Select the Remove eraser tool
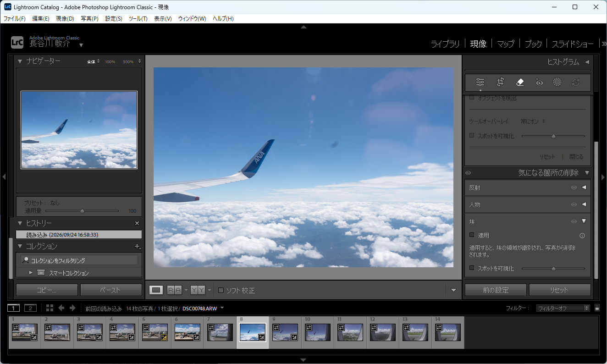607x364 pixels. point(519,82)
